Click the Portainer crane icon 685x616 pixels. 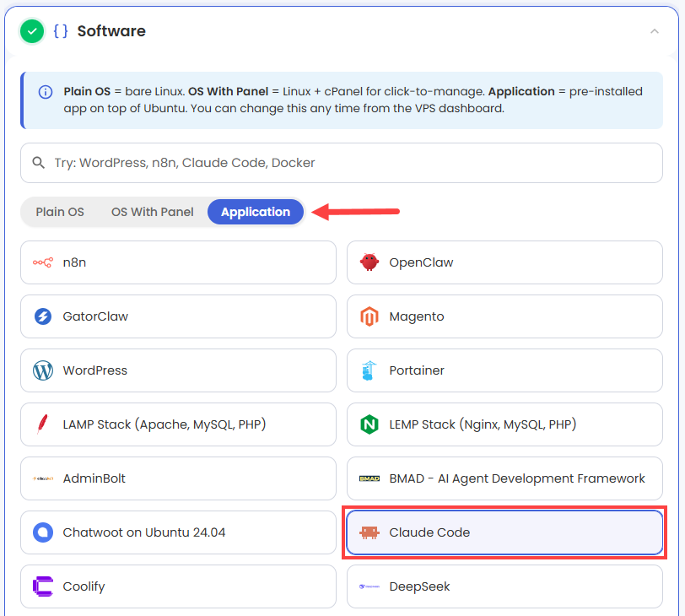point(369,370)
